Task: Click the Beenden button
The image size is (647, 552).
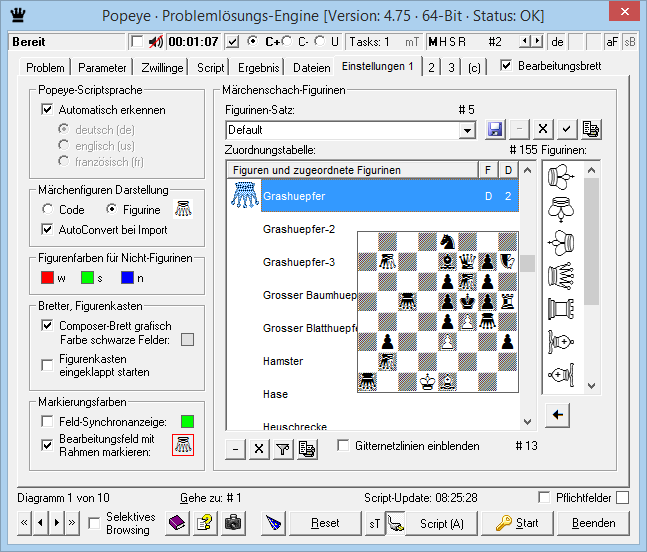Action: tap(593, 523)
